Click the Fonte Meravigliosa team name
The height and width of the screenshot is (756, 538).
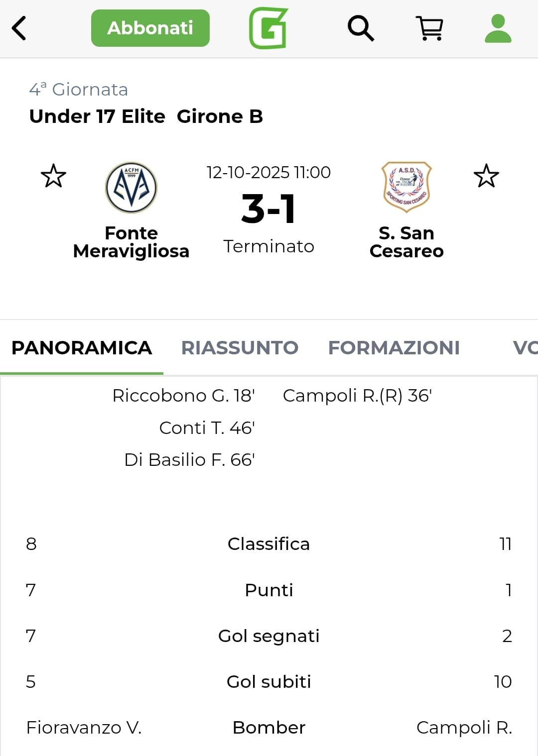coord(132,242)
